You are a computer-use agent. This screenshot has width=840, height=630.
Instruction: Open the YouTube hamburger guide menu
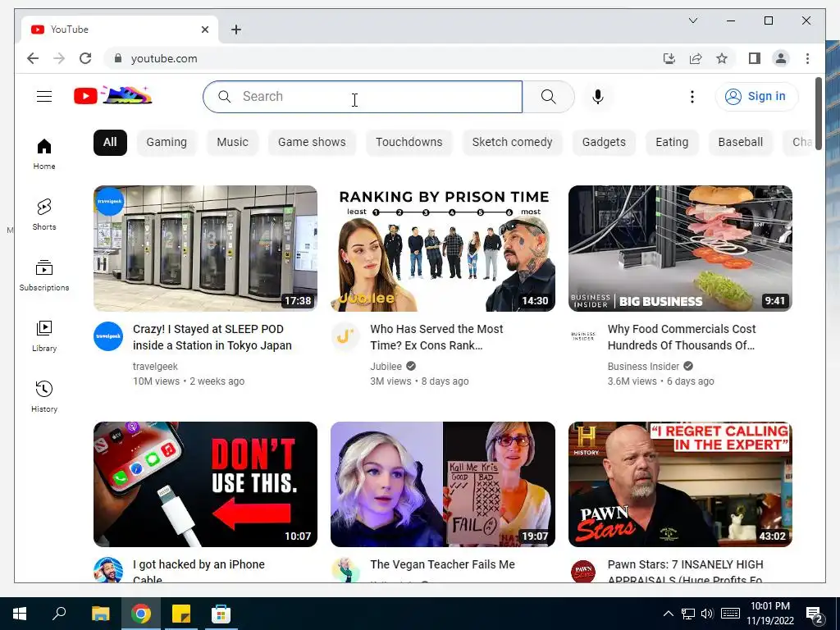click(44, 97)
